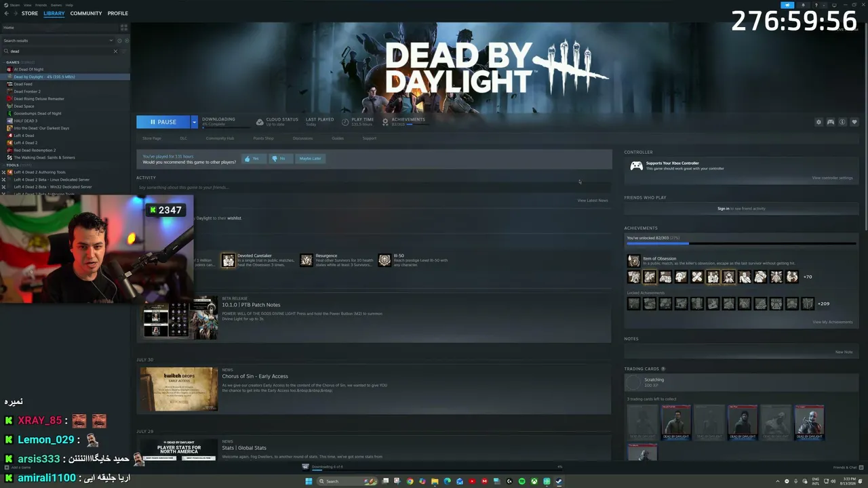The height and width of the screenshot is (488, 868).
Task: Open View My Achievements link
Action: click(832, 322)
